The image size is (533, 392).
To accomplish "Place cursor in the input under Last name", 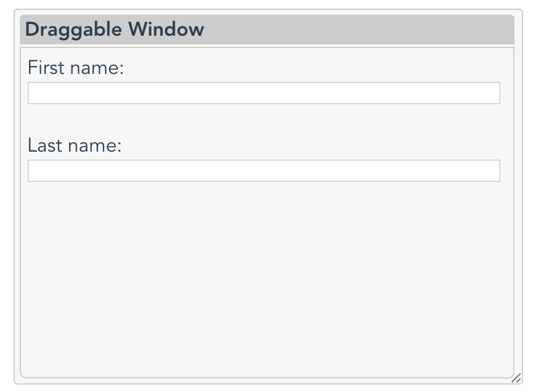I will pos(264,171).
